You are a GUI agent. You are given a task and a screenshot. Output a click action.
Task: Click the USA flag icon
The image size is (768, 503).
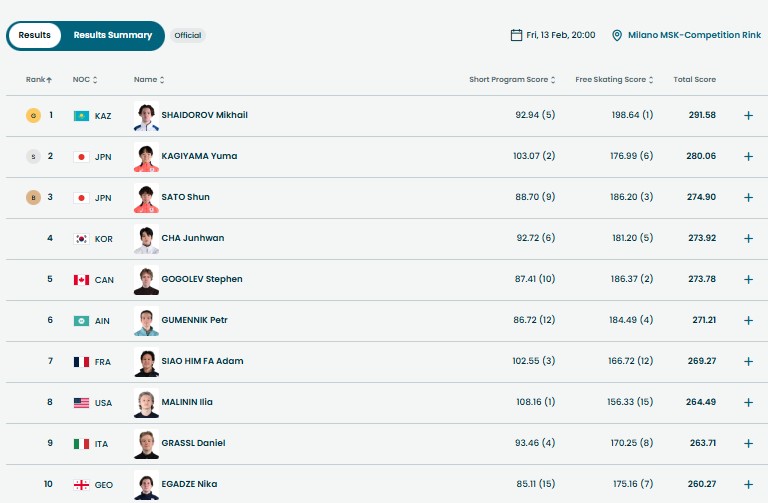[81, 402]
